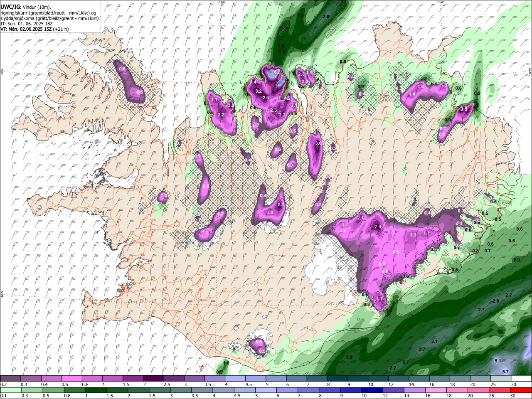Click the 5.7 precipitation value on the map
The image size is (532, 399).
(x=506, y=372)
